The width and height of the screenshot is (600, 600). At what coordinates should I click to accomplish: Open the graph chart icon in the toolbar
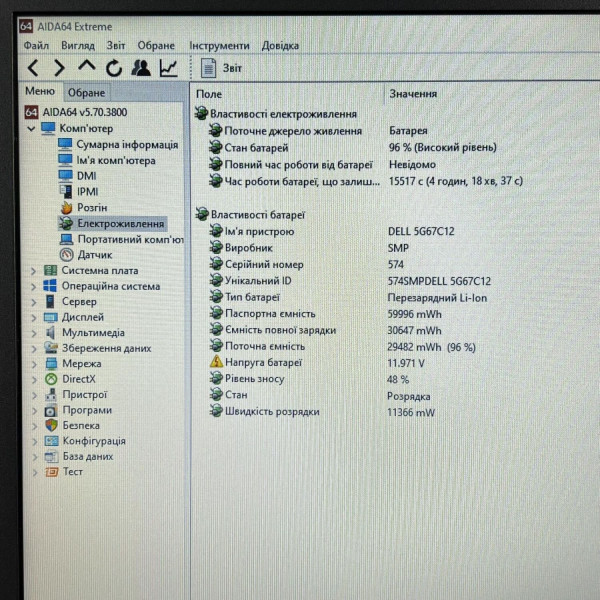168,68
